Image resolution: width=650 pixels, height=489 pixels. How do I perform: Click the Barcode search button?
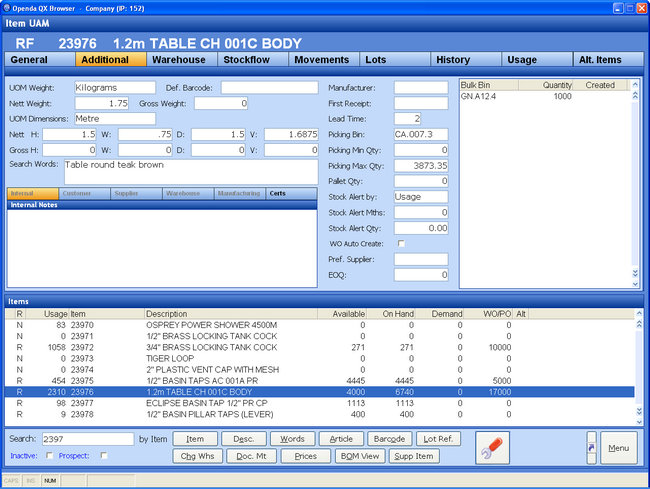pyautogui.click(x=390, y=439)
